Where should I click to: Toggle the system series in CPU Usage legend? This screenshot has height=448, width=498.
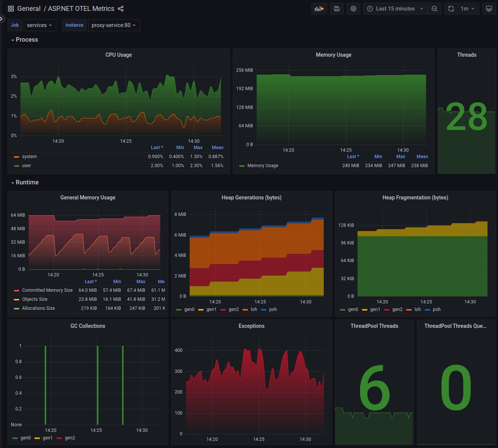click(x=29, y=157)
